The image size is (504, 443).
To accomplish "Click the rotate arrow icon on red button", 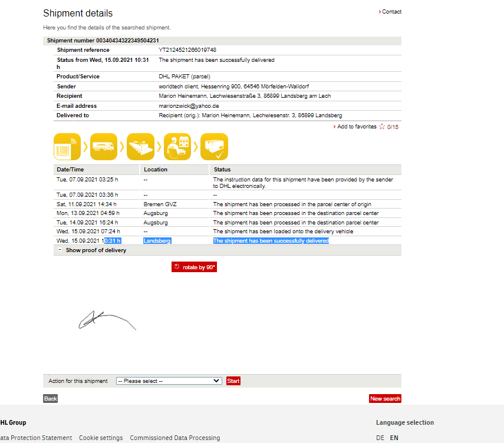I will (x=177, y=267).
